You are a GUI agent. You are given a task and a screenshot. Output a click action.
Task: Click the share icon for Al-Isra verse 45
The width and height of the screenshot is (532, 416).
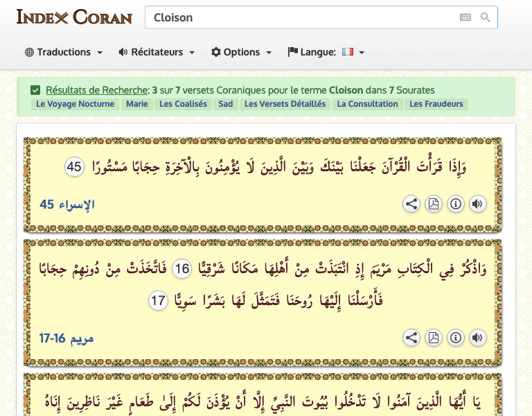pos(411,204)
